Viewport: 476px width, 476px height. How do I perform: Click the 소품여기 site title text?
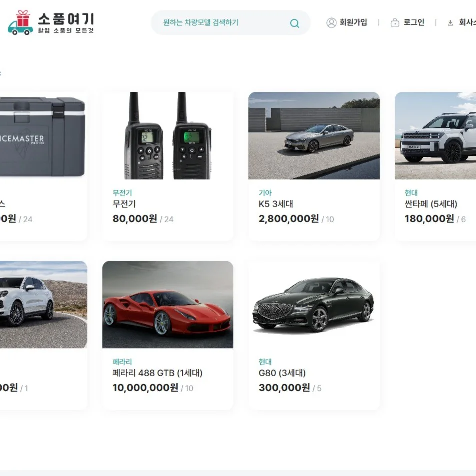(66, 19)
